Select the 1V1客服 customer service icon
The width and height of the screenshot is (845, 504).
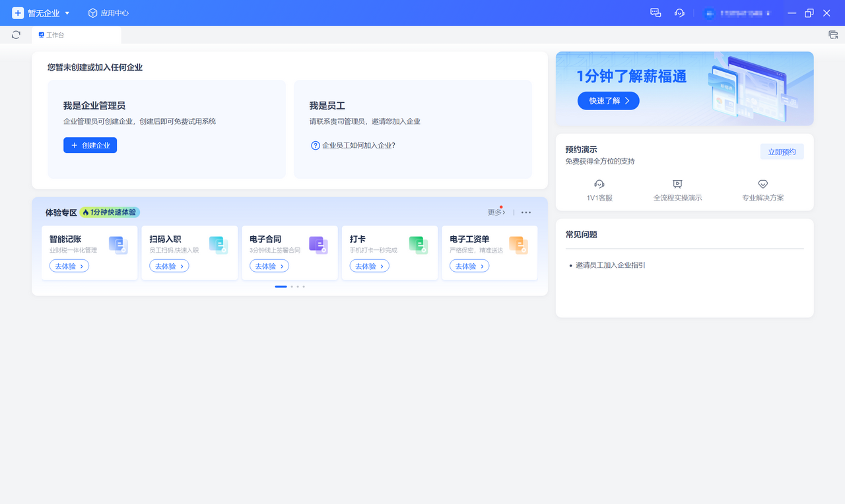(x=599, y=184)
